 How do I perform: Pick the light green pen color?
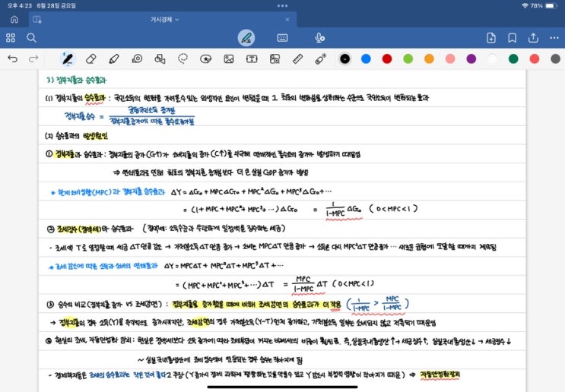(x=408, y=58)
